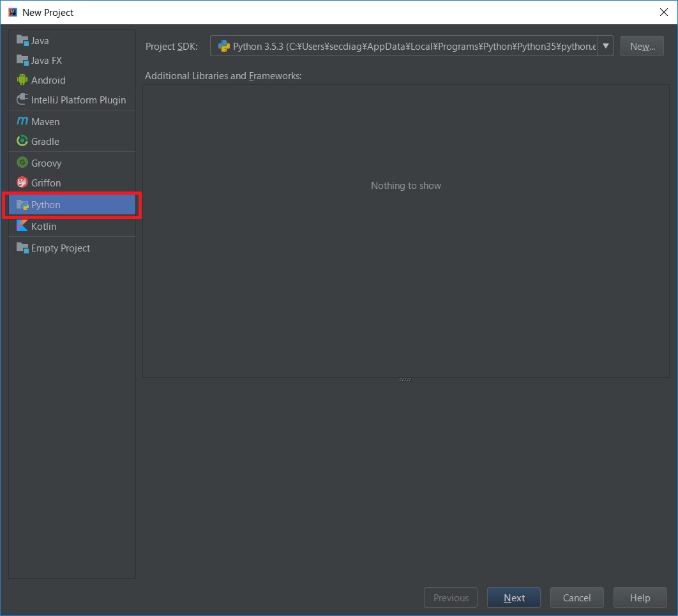Click the Empty Project folder icon

coord(22,248)
